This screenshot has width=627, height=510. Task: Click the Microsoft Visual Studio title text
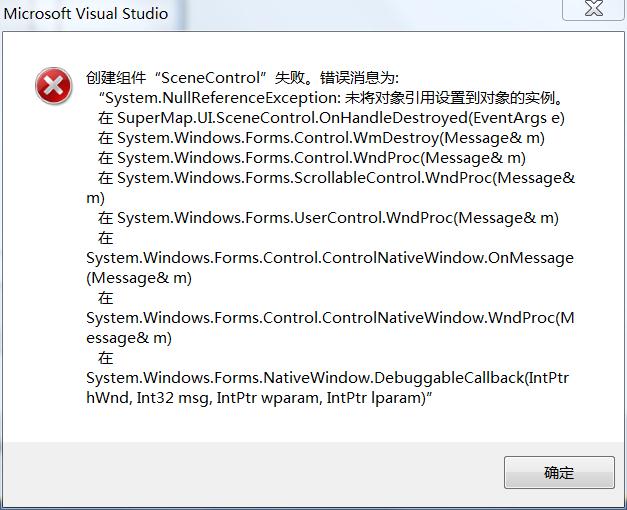coord(86,14)
